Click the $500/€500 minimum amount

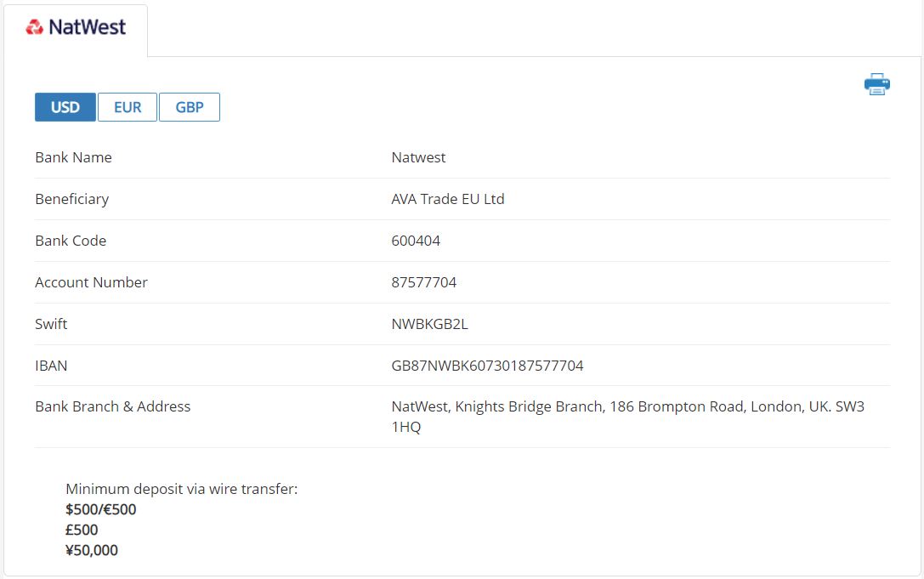click(100, 509)
